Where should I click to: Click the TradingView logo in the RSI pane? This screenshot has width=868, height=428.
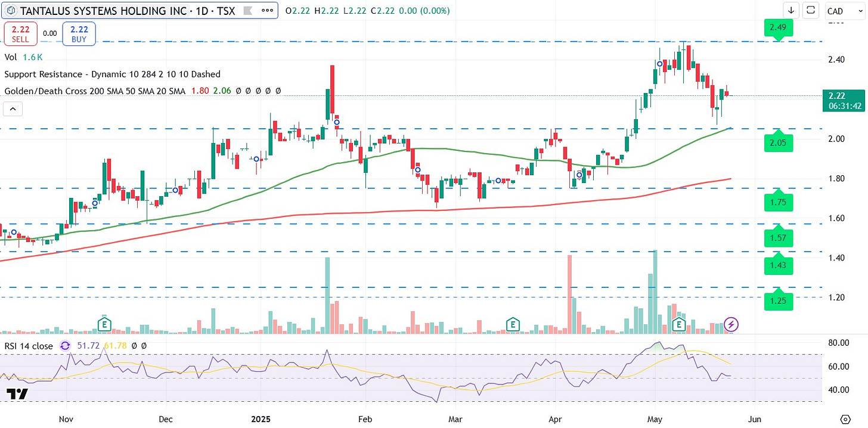tap(16, 394)
